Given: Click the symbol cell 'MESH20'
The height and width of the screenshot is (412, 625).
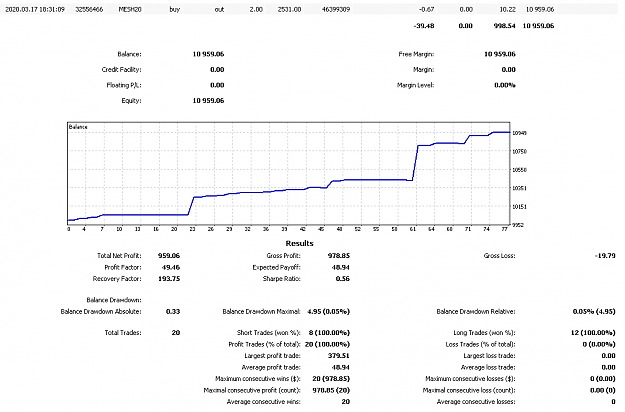Looking at the screenshot, I should click(130, 9).
